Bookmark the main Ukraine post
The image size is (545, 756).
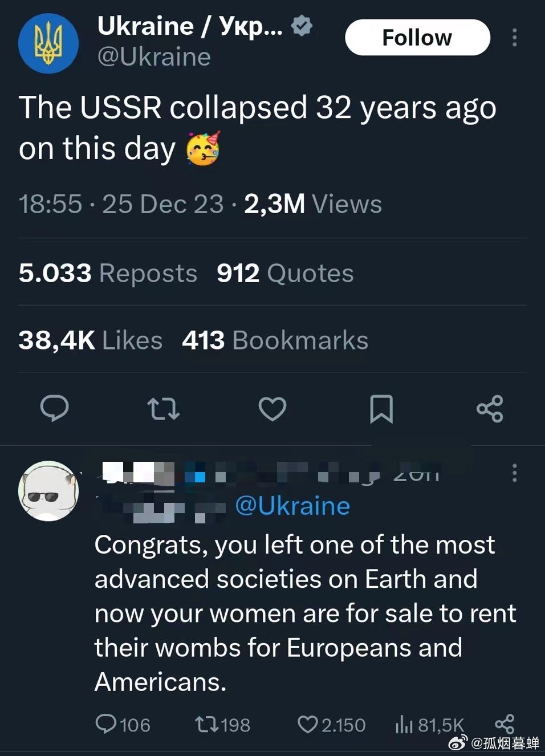[x=381, y=409]
